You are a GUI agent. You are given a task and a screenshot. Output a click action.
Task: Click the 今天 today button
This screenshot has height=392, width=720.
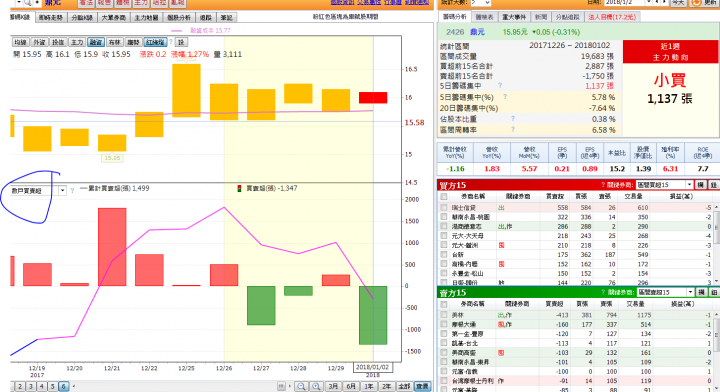click(x=679, y=3)
